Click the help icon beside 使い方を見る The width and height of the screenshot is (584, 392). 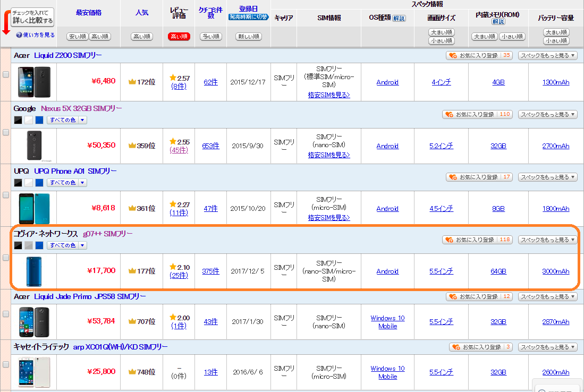click(19, 35)
